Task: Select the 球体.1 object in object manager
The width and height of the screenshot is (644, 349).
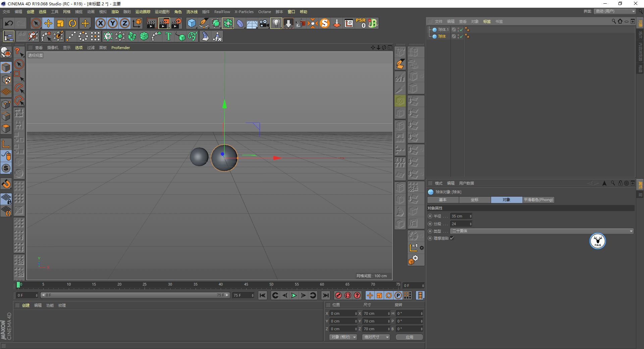Action: point(443,30)
